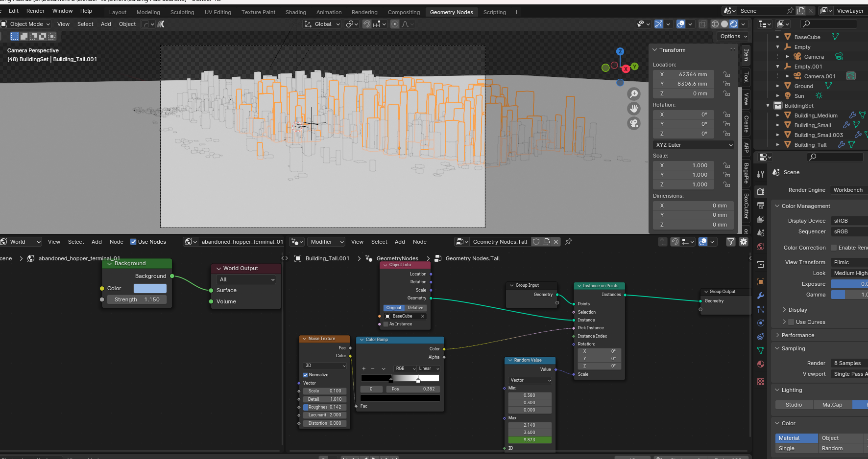Open Render properties tab icon
The width and height of the screenshot is (868, 459).
pyautogui.click(x=761, y=191)
